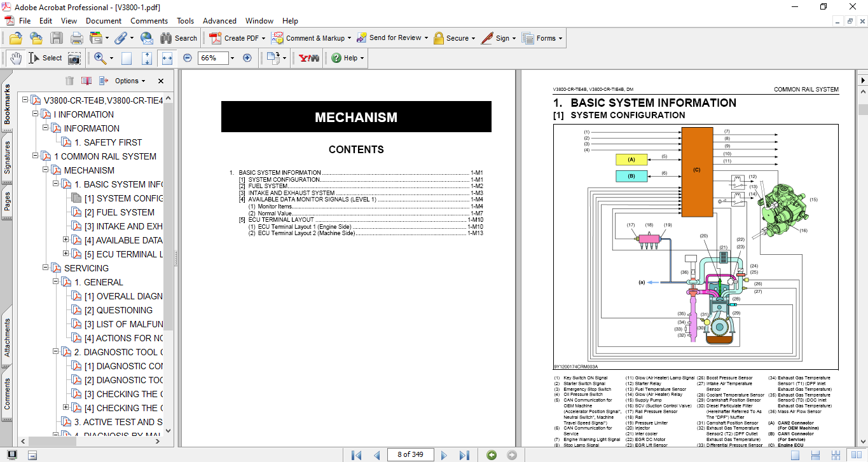Click the green Previous View arrow

491,455
